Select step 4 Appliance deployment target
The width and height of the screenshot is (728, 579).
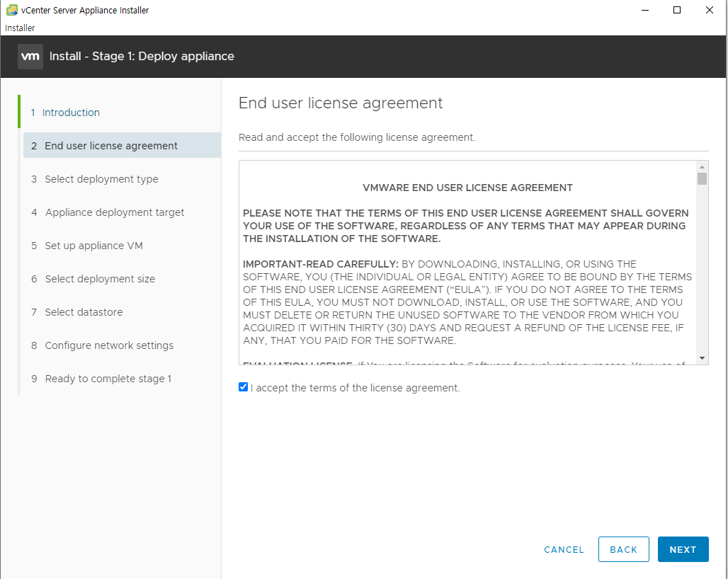tap(108, 212)
